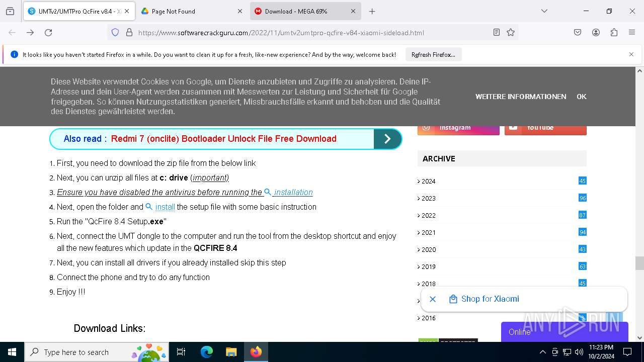The height and width of the screenshot is (362, 644).
Task: Close the Download - MEGA tab
Action: point(353,11)
